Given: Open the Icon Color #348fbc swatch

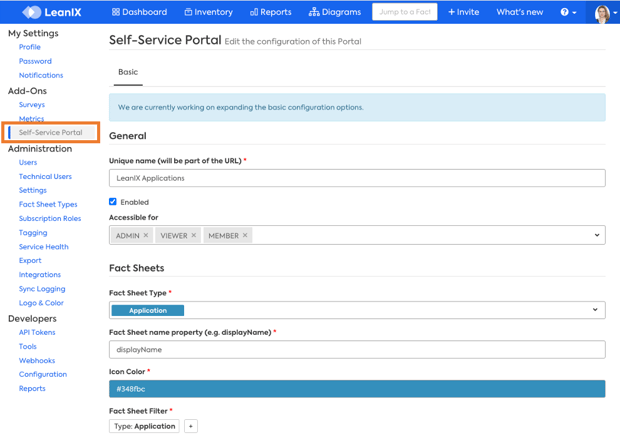Looking at the screenshot, I should 357,389.
